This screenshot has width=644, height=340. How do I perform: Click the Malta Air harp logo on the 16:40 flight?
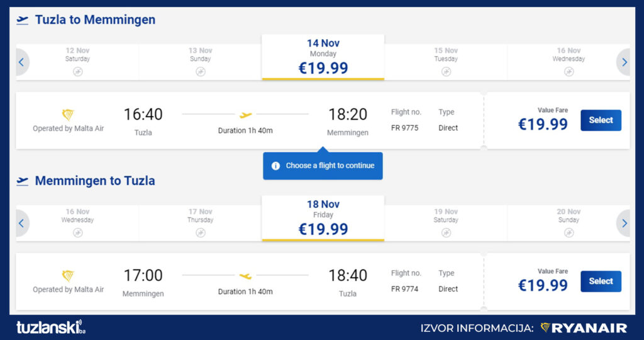coord(68,115)
